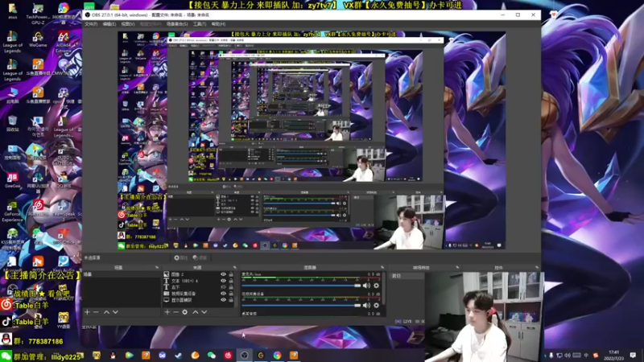Toggle lock on 显示器捕获 source

pos(231,300)
